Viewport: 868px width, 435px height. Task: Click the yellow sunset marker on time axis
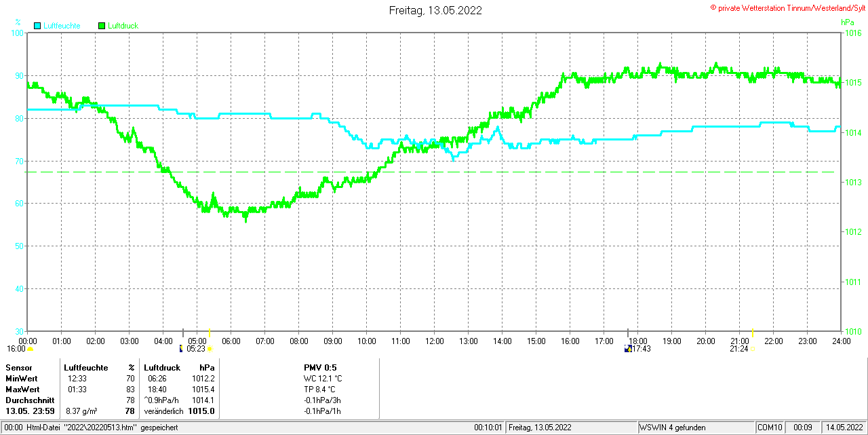[x=753, y=332]
